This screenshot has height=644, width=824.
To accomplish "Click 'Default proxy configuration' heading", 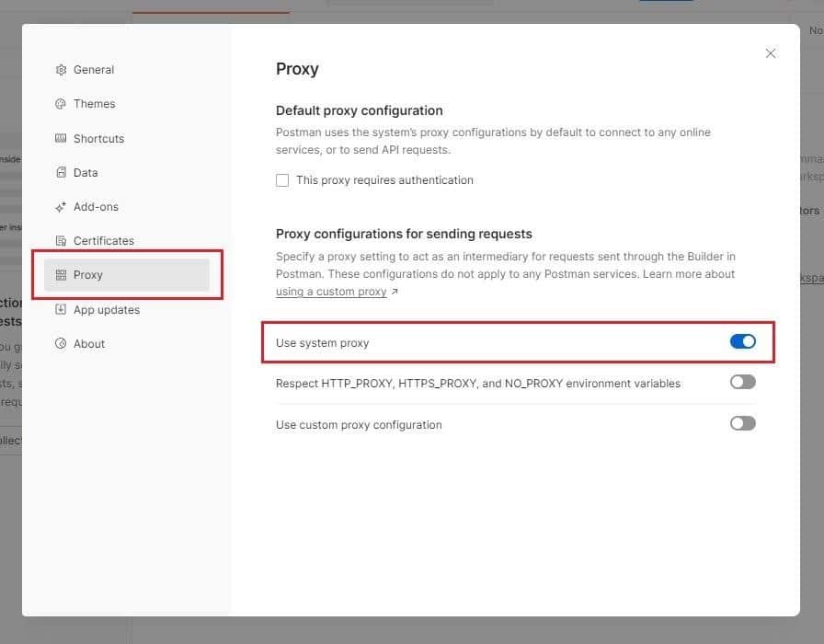I will pyautogui.click(x=360, y=110).
